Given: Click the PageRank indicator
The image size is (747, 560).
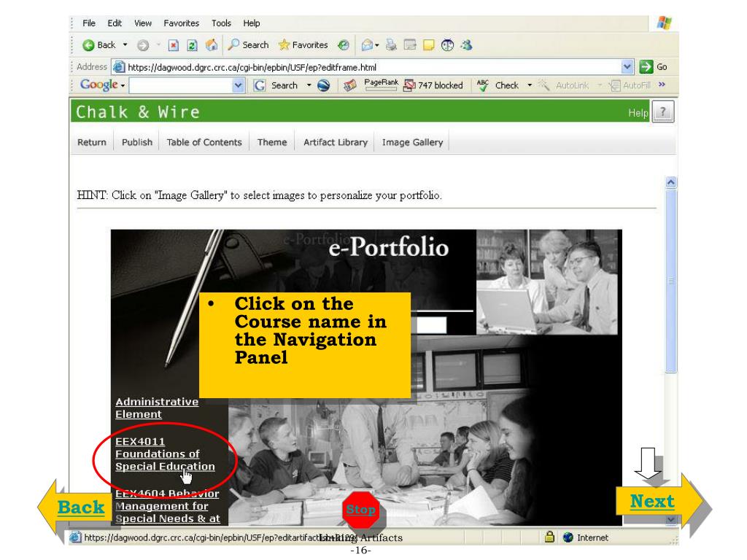Looking at the screenshot, I should coord(381,85).
